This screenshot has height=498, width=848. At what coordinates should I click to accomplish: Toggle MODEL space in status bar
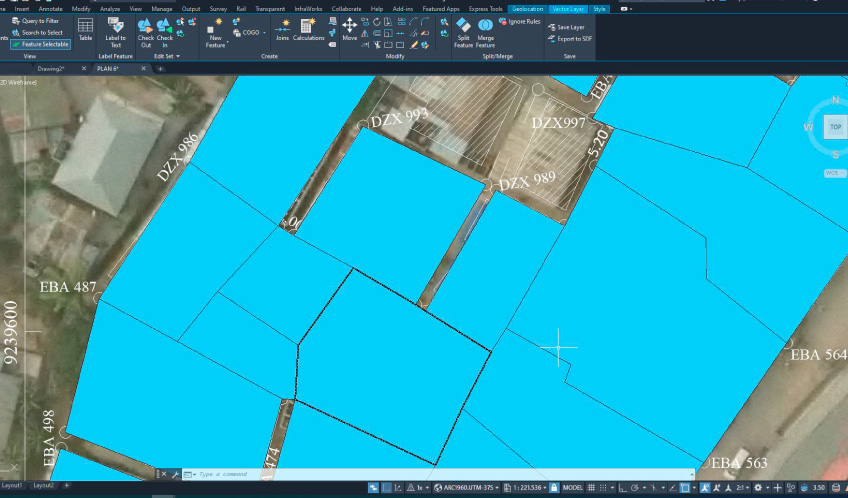pos(573,487)
